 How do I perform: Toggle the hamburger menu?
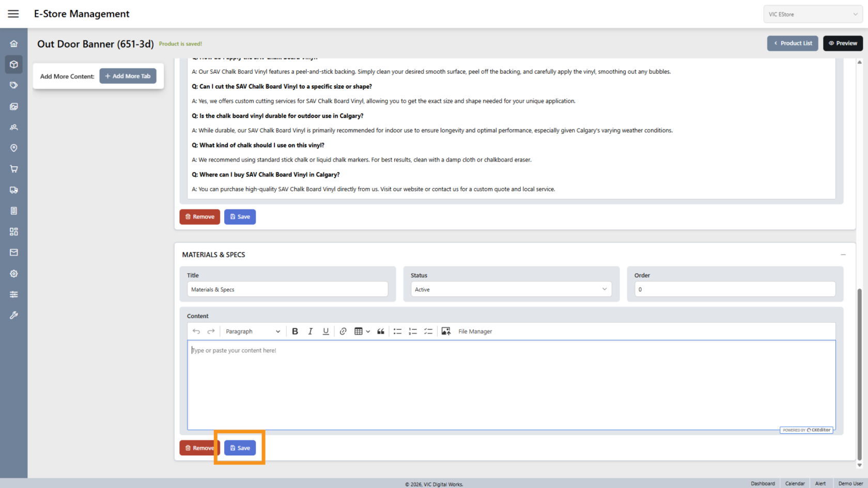13,14
